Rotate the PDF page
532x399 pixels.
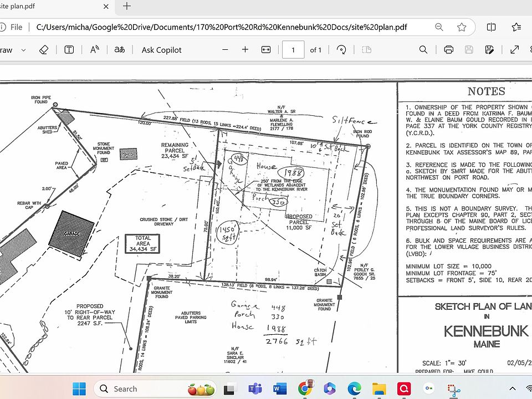tap(341, 50)
